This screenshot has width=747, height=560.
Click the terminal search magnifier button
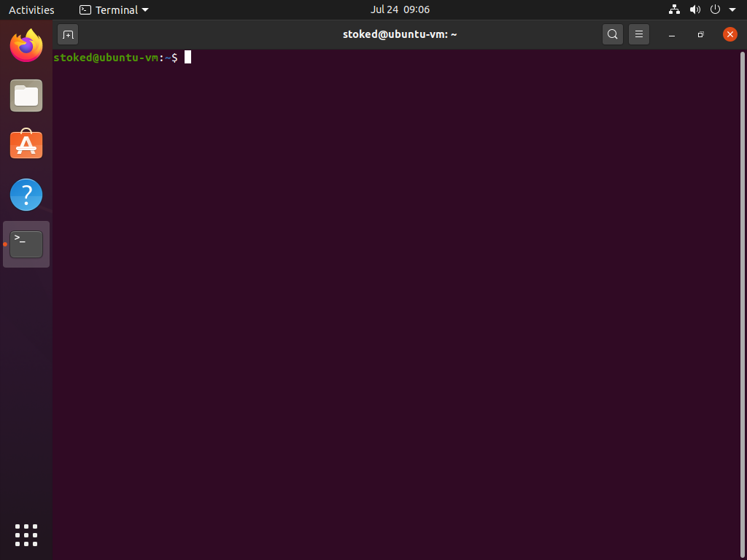[x=613, y=34]
